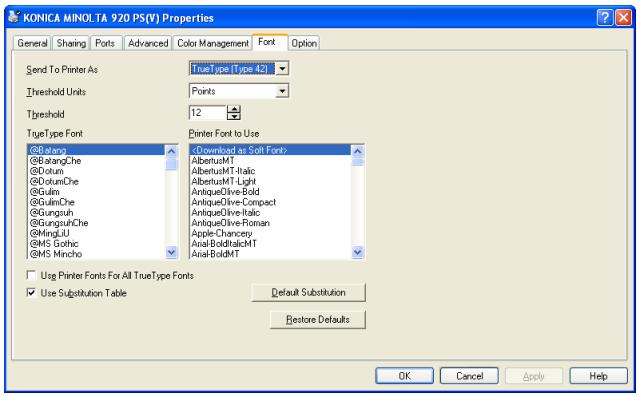Viewport: 637px width, 396px height.
Task: Choose AlbertusMT-Light printer font
Action: click(x=270, y=181)
